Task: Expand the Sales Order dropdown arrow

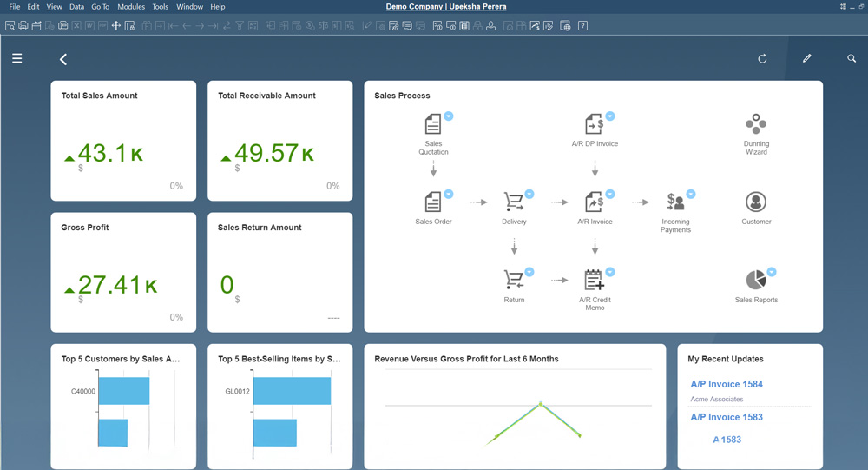Action: tap(449, 194)
